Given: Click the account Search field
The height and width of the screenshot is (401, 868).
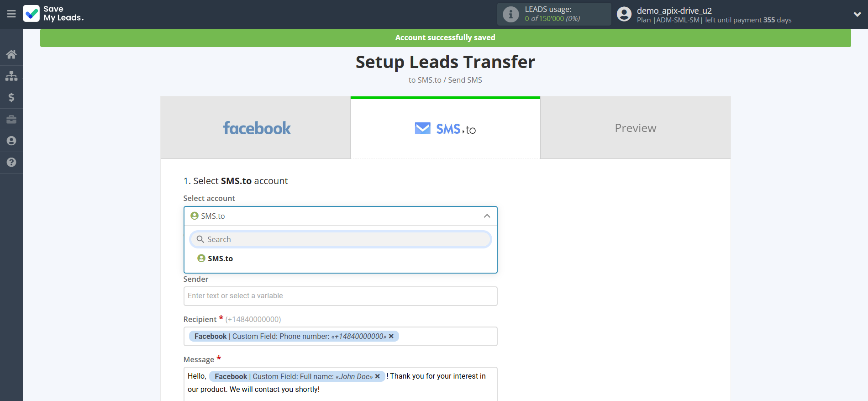Looking at the screenshot, I should point(347,239).
